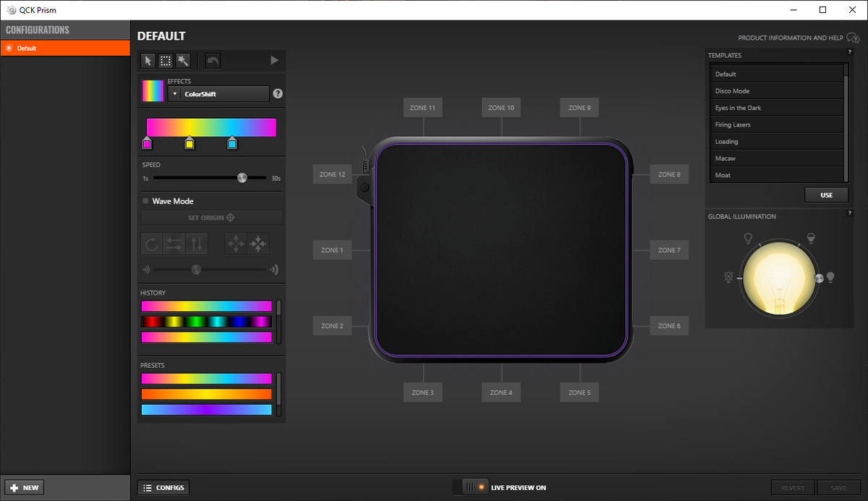Click the Global Illumination help question mark

pyautogui.click(x=850, y=213)
